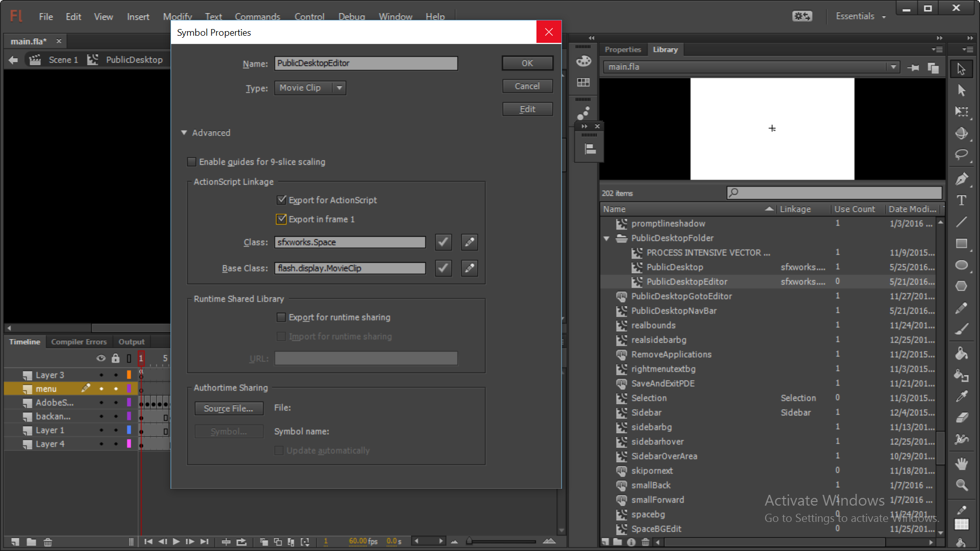Check Export for runtime sharing

point(281,317)
